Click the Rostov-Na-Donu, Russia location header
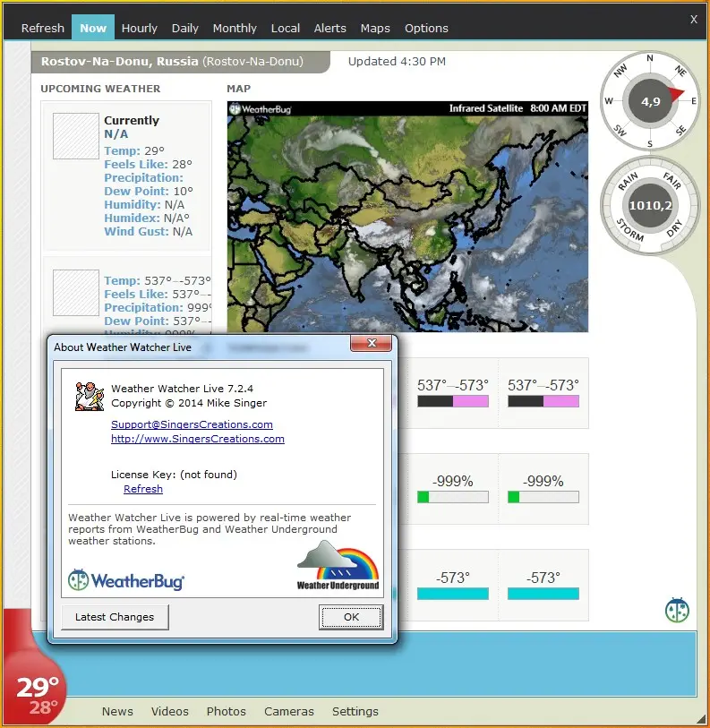The height and width of the screenshot is (728, 710). 181,62
